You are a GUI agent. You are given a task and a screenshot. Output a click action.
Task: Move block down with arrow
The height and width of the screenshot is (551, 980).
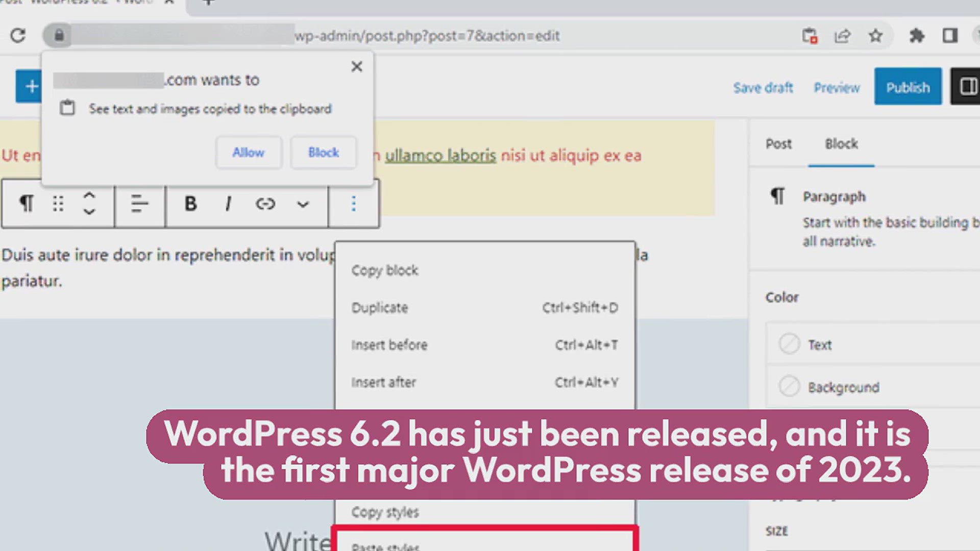click(89, 211)
